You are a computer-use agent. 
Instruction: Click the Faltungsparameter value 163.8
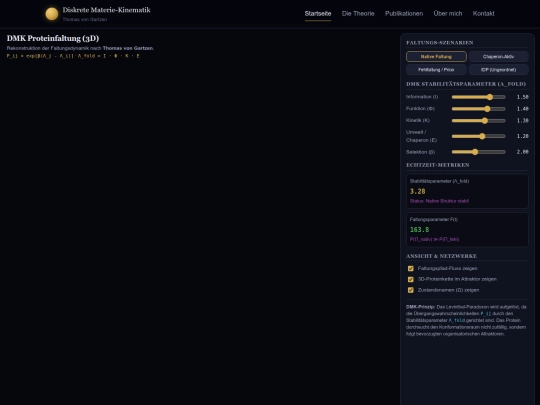(419, 230)
